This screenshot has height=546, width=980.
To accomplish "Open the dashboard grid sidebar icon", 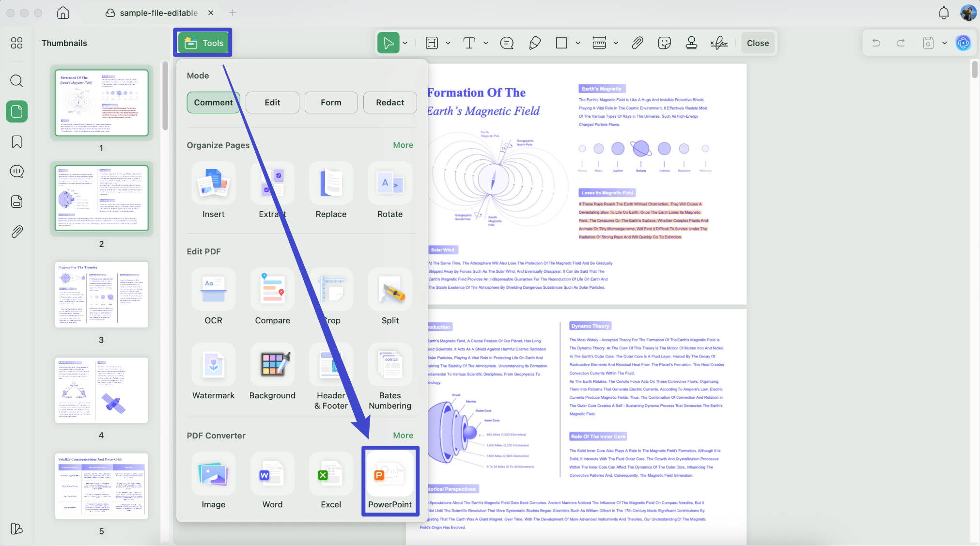I will (16, 43).
